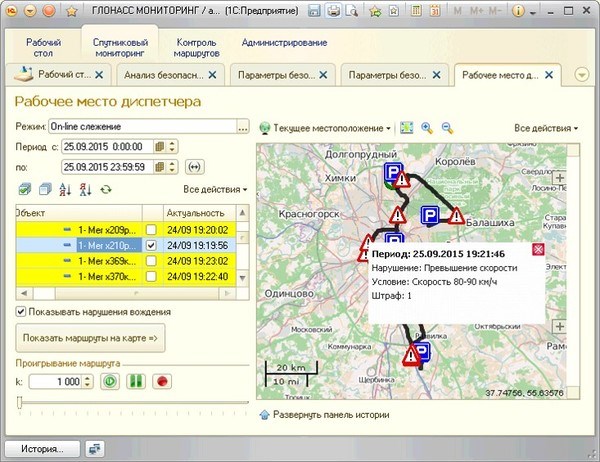Click violation warning marker near Балашиха

[x=456, y=216]
